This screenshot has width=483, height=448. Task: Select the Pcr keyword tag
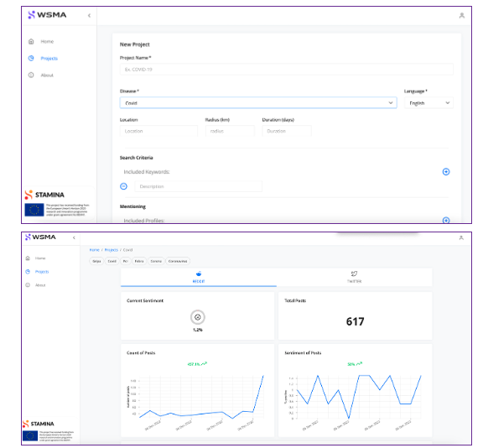point(126,261)
